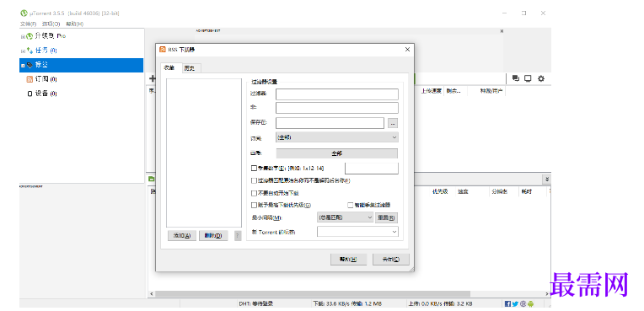Enable the 不要自动开始下载 checkbox
The image size is (644, 311).
tap(254, 193)
